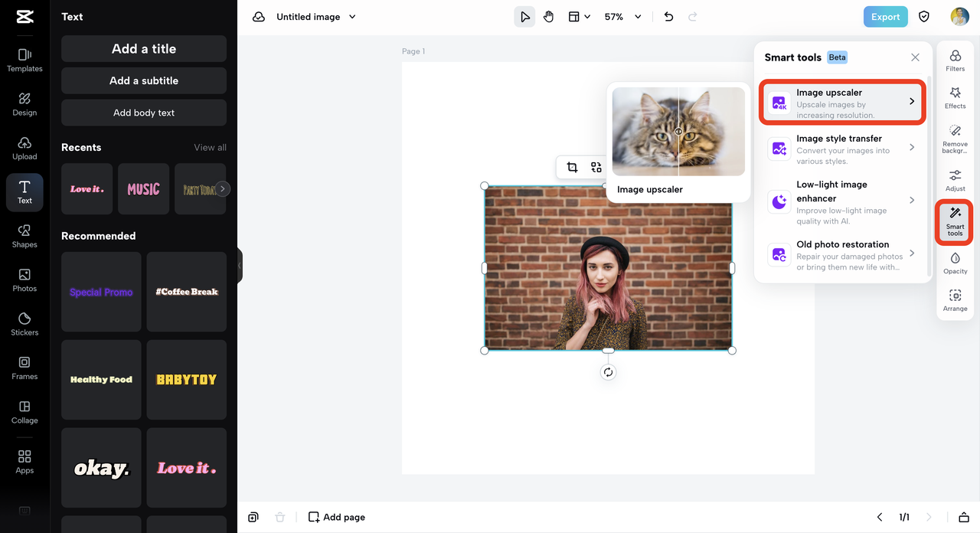This screenshot has width=980, height=533.
Task: Open the Photos sidebar panel
Action: (24, 280)
